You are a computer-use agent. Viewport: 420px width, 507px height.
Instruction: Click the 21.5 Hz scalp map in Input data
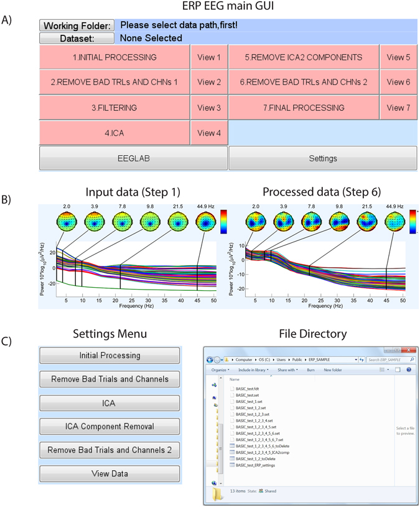(x=178, y=222)
